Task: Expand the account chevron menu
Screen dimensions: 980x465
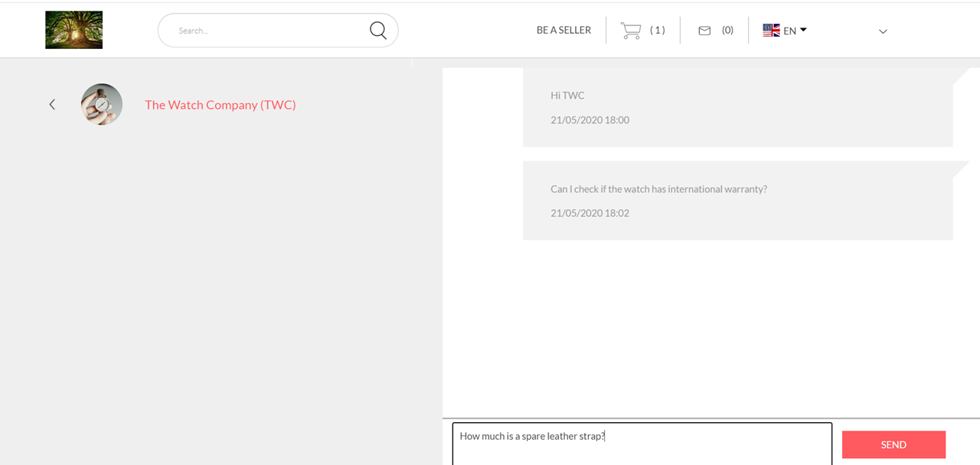Action: pos(883,31)
